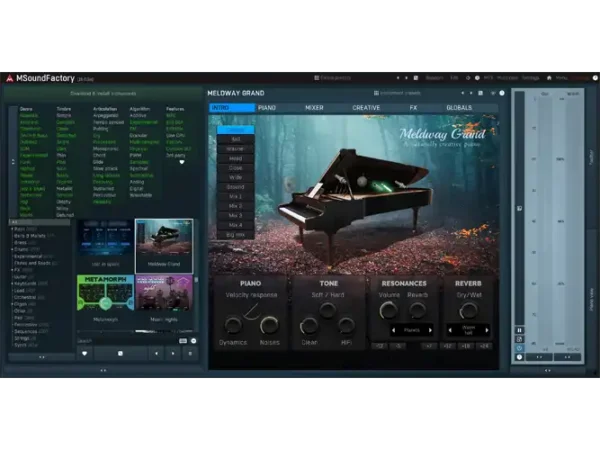
Task: Go to previous global preset arrow
Action: (x=398, y=78)
